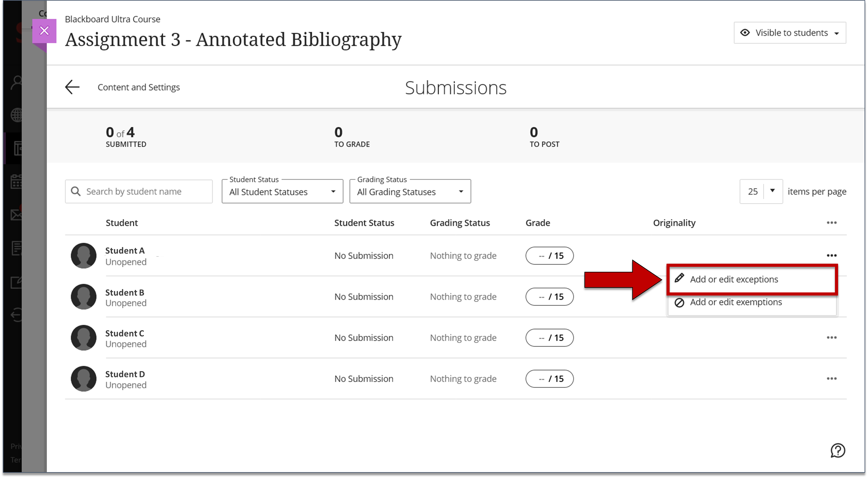Viewport: 868px width, 478px height.
Task: Select Add or edit exemptions
Action: tap(736, 302)
